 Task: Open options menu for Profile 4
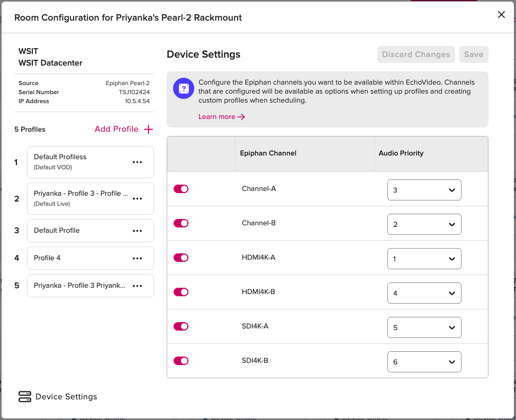(x=137, y=259)
